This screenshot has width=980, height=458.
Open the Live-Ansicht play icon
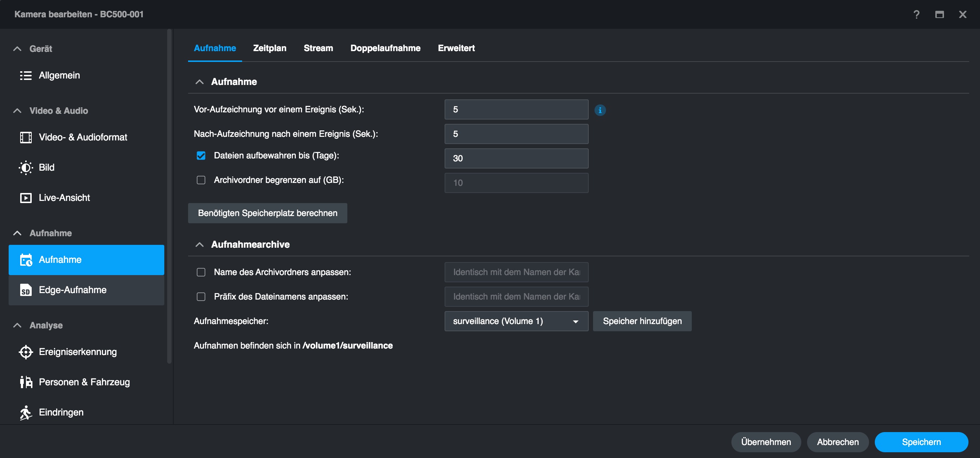pyautogui.click(x=26, y=198)
